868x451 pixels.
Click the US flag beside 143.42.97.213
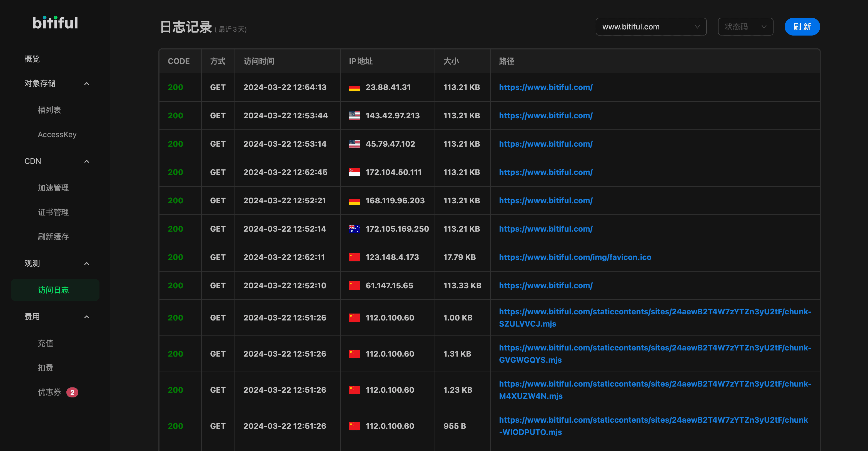pyautogui.click(x=354, y=116)
